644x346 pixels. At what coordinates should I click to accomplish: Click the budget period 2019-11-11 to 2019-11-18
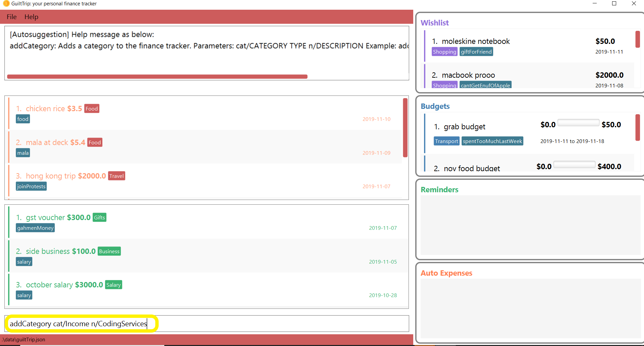point(572,141)
